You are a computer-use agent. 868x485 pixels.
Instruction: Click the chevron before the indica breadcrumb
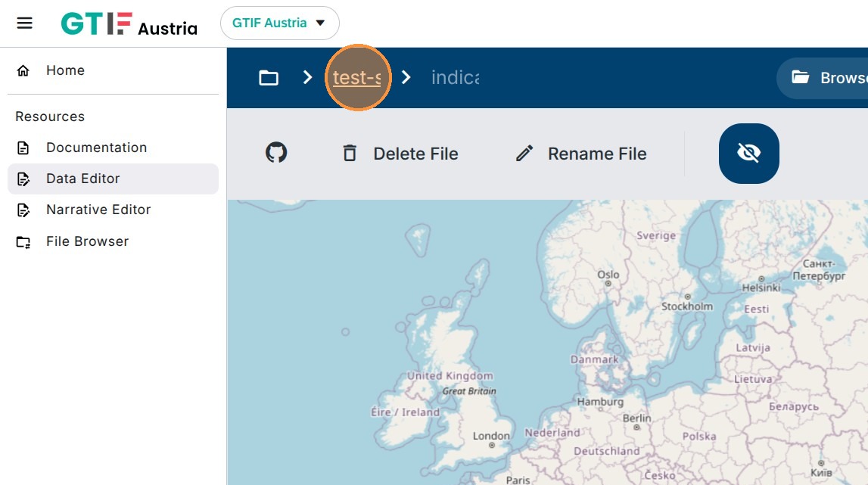[x=406, y=77]
